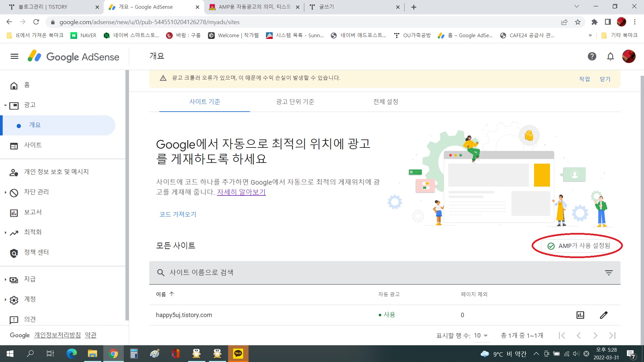644x362 pixels.
Task: Switch to the 블로그관리 TISTORY browser tab
Action: pyautogui.click(x=50, y=7)
